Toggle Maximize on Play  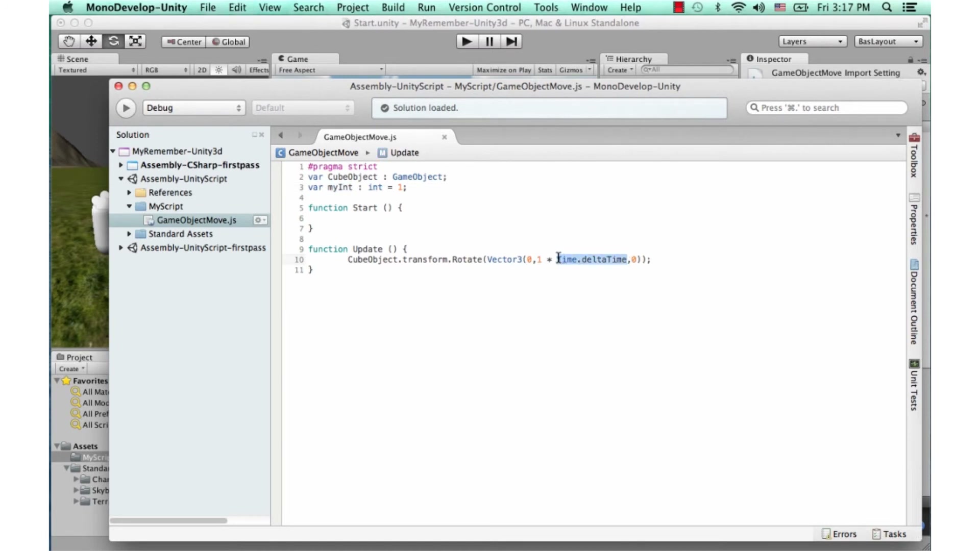[x=504, y=70]
